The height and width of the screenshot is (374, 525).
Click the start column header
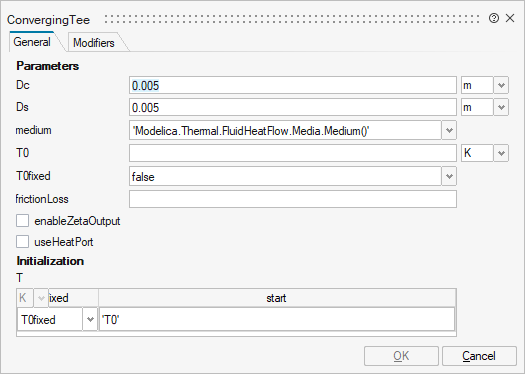(277, 298)
